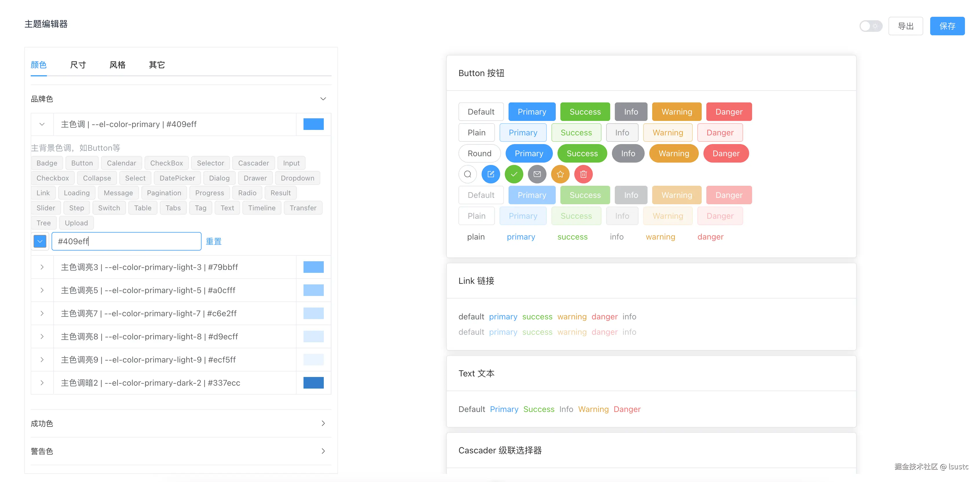Open the blue color picker dropdown arrow
The width and height of the screenshot is (980, 482).
click(x=40, y=241)
